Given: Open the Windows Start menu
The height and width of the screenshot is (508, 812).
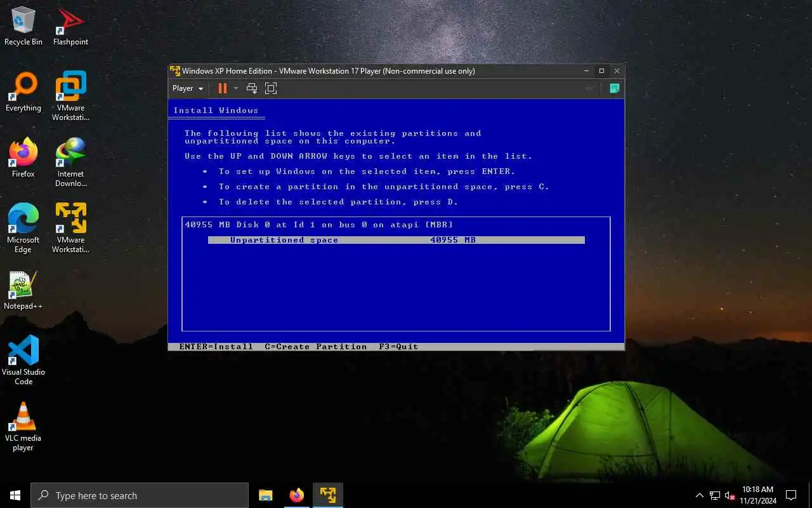Looking at the screenshot, I should 15,495.
